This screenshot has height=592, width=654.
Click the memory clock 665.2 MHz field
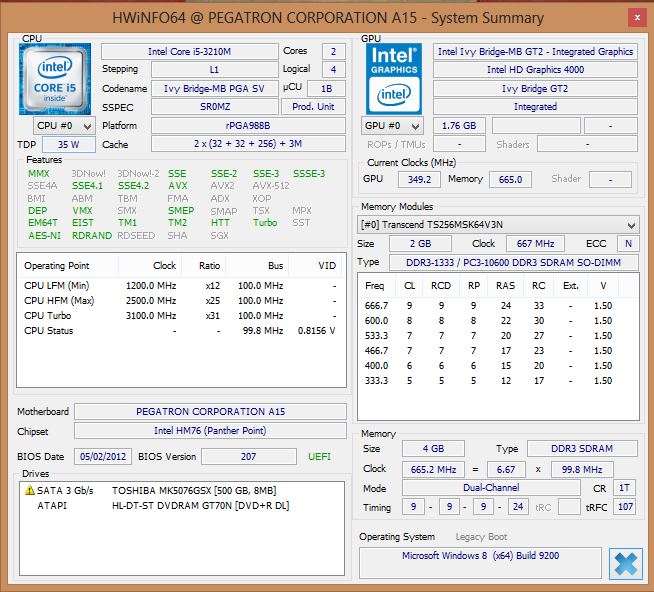(x=433, y=469)
